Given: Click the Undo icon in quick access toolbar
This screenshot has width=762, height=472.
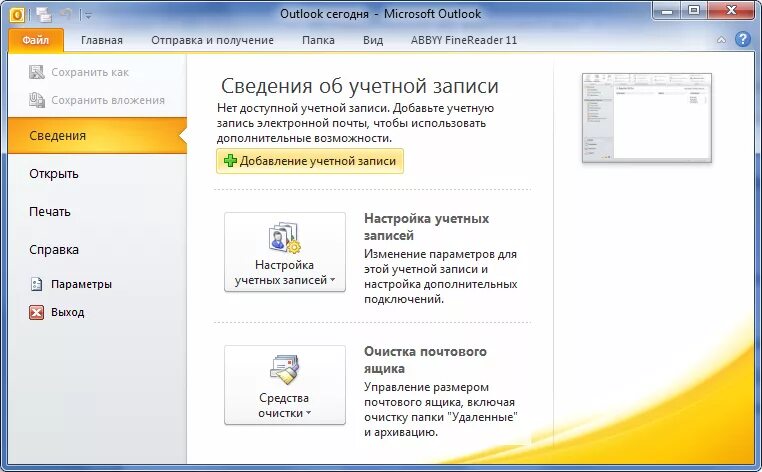Looking at the screenshot, I should 67,15.
